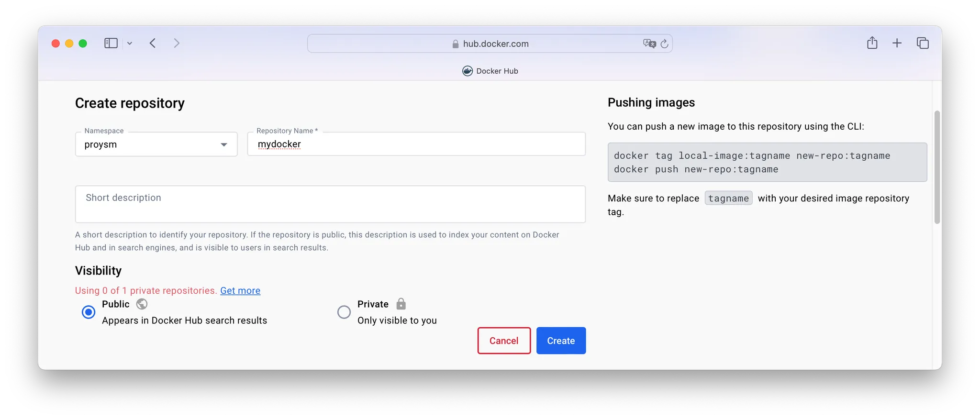Click the page vertical scrollbar
This screenshot has height=420, width=980.
pyautogui.click(x=937, y=167)
